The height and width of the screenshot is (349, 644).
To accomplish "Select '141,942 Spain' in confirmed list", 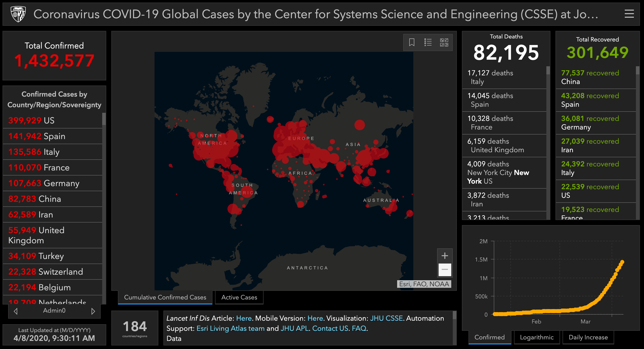I will pyautogui.click(x=53, y=136).
